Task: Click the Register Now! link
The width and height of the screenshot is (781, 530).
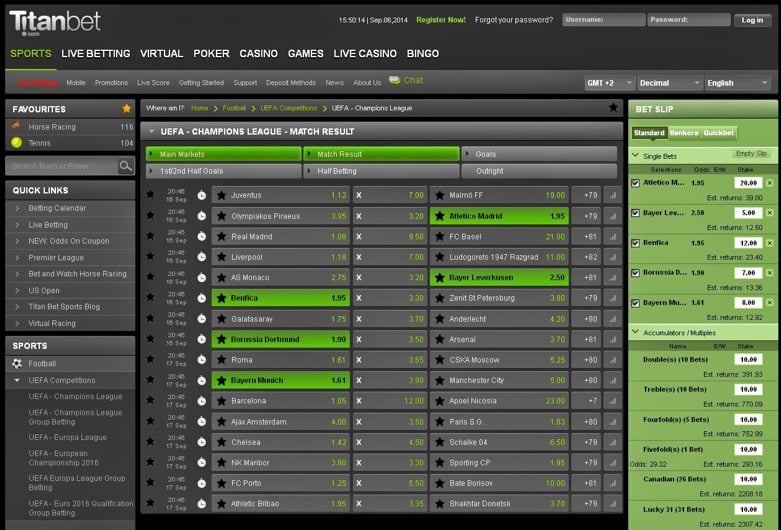Action: (x=441, y=20)
